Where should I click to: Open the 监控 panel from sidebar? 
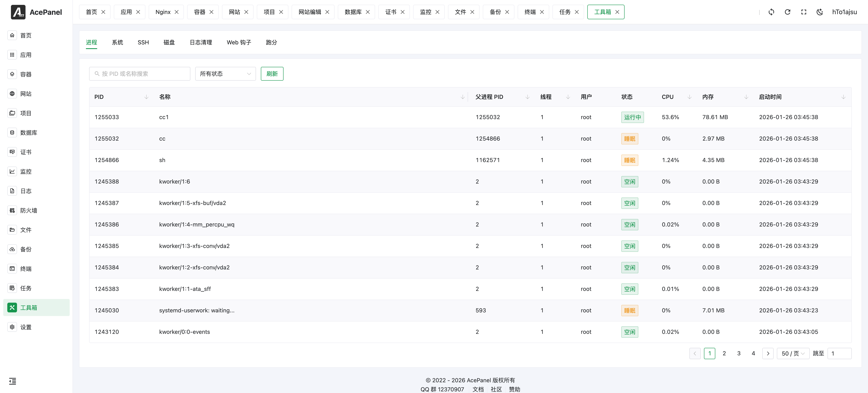(26, 171)
